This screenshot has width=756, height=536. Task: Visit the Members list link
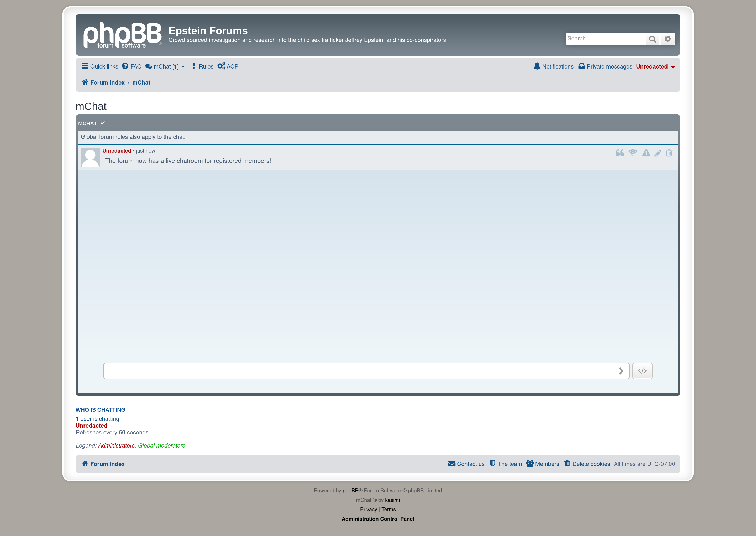pos(547,464)
